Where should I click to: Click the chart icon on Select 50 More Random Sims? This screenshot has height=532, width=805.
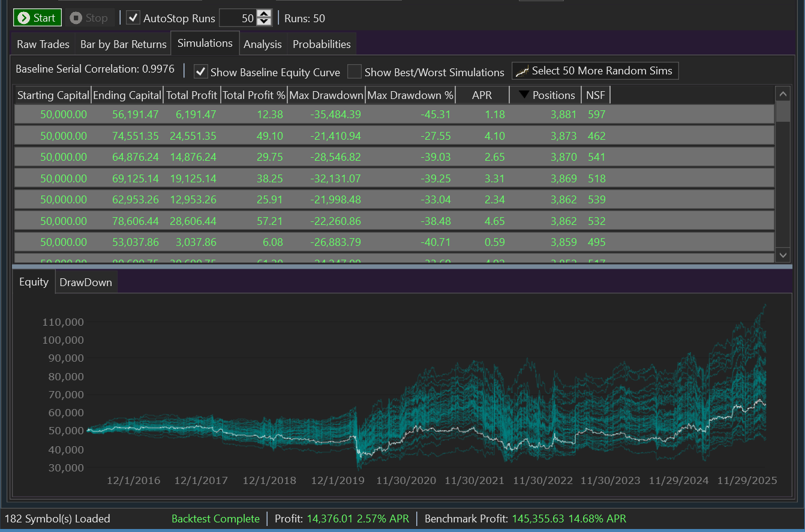[x=522, y=71]
